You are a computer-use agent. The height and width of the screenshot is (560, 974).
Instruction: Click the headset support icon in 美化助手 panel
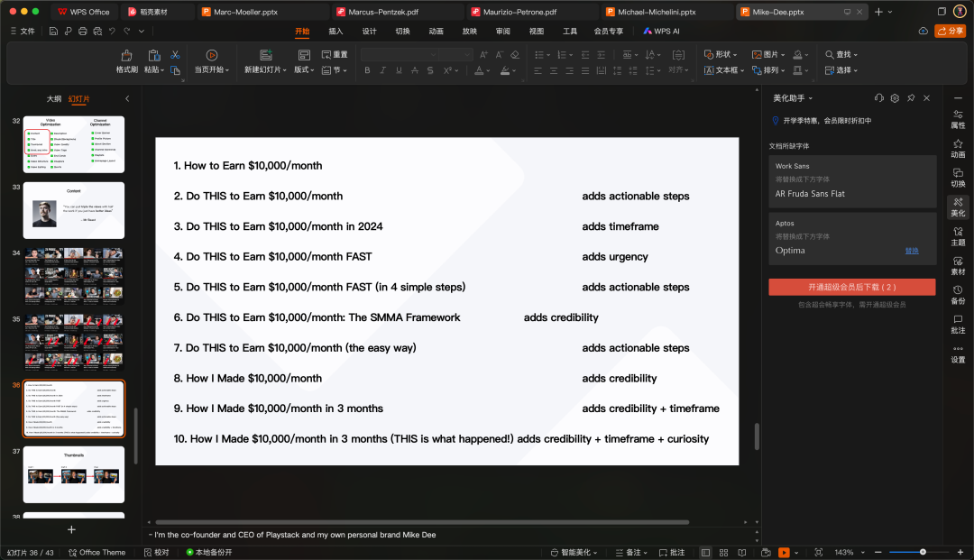pos(878,98)
